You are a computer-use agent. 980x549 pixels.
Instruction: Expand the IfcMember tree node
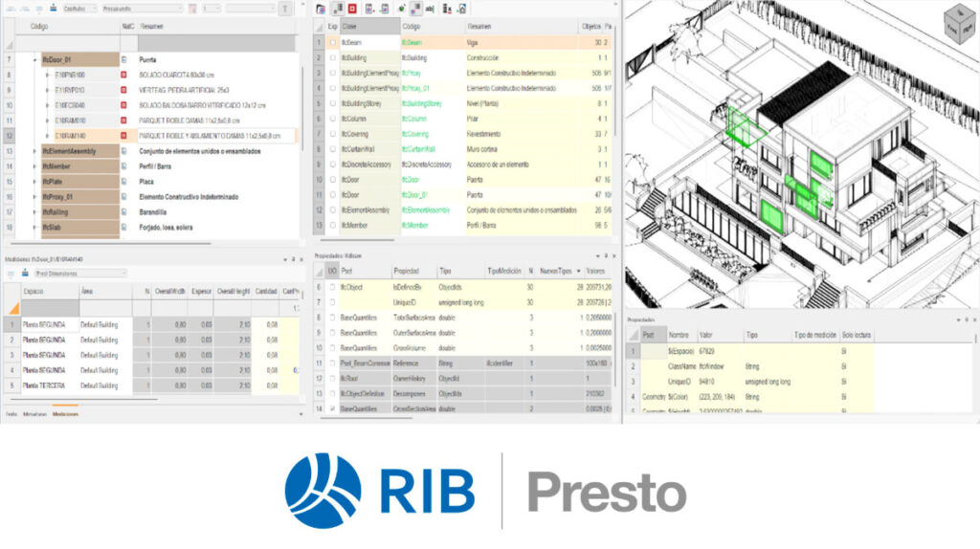tap(35, 166)
